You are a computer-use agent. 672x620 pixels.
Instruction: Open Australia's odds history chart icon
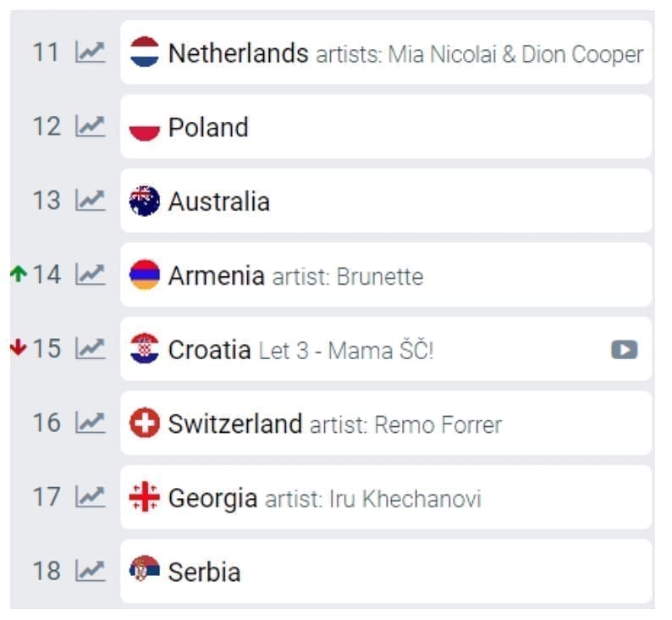click(90, 201)
